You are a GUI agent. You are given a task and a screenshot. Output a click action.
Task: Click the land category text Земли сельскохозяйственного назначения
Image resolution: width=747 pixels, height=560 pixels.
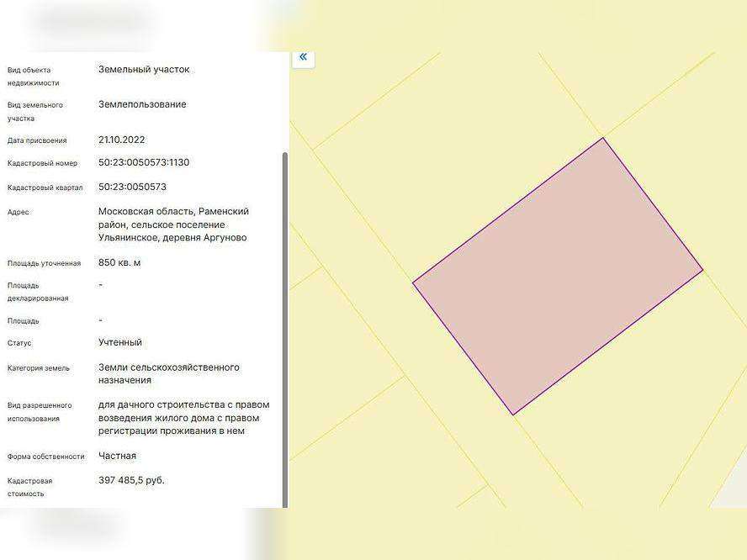click(168, 373)
